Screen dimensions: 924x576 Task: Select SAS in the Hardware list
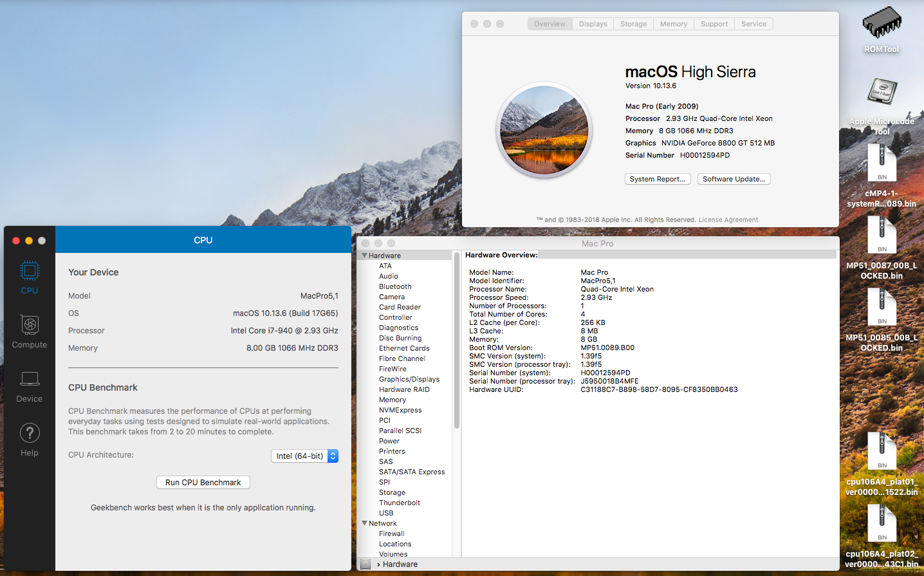click(386, 461)
